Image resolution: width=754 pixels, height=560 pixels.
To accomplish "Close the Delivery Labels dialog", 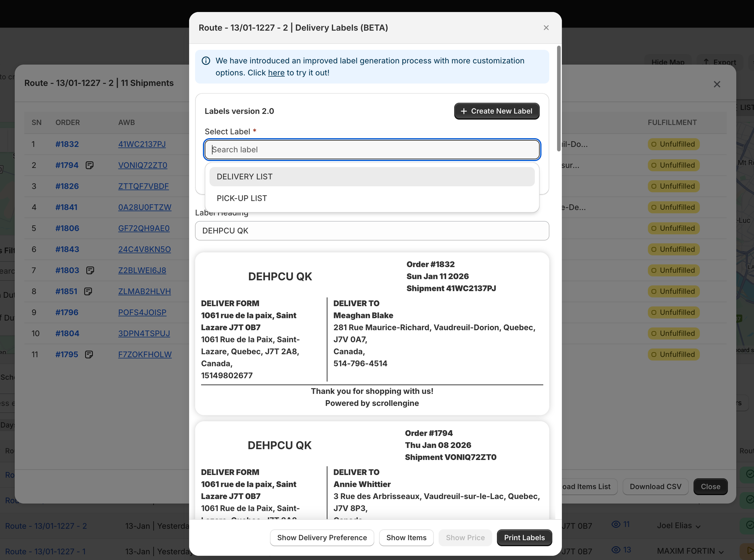I will click(546, 28).
